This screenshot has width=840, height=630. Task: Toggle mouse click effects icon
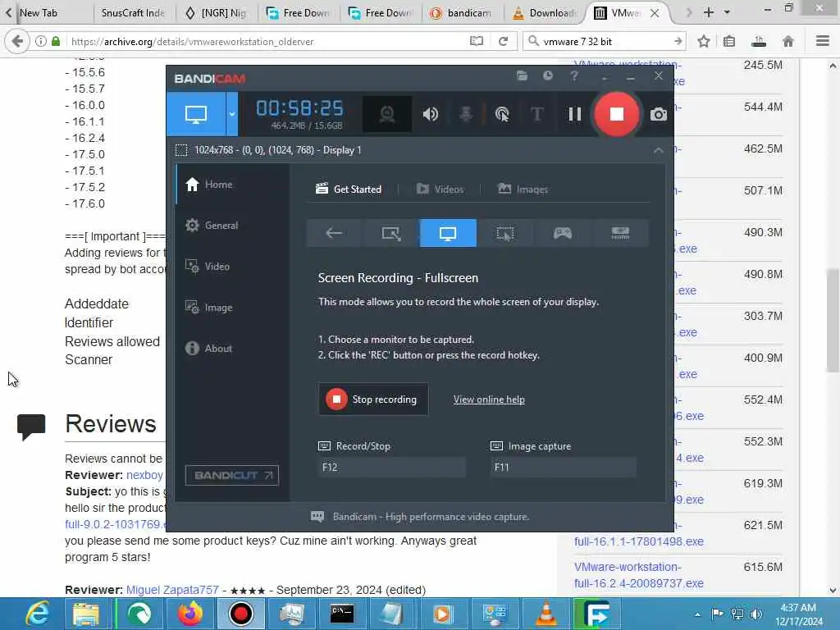pos(502,113)
